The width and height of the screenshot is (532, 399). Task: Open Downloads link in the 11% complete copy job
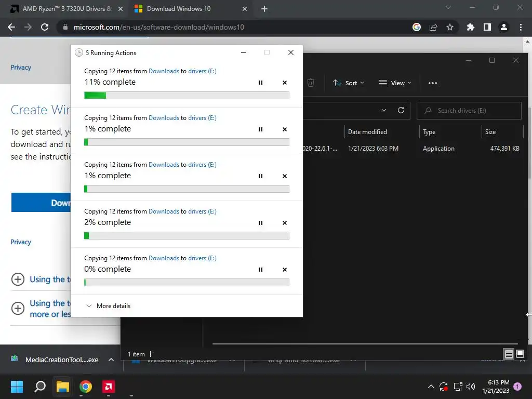[164, 71]
